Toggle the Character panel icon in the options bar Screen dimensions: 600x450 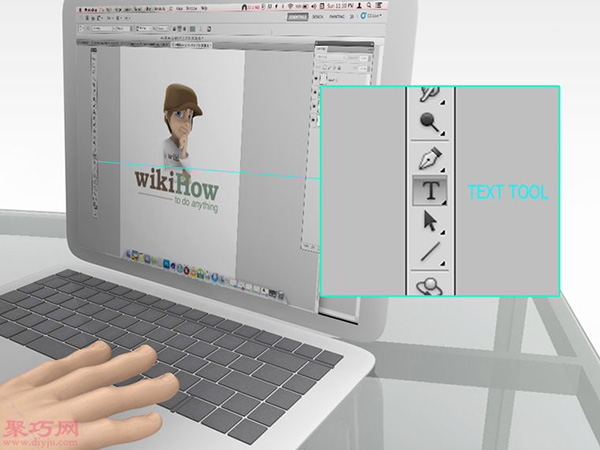tap(209, 29)
